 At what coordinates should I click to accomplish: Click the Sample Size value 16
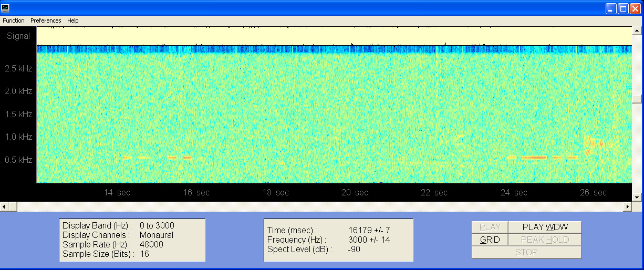(x=144, y=254)
